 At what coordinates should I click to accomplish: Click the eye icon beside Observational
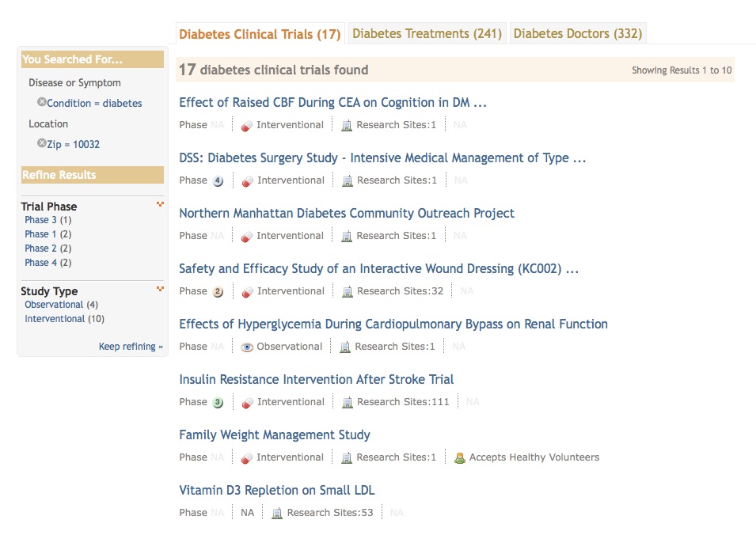(247, 347)
